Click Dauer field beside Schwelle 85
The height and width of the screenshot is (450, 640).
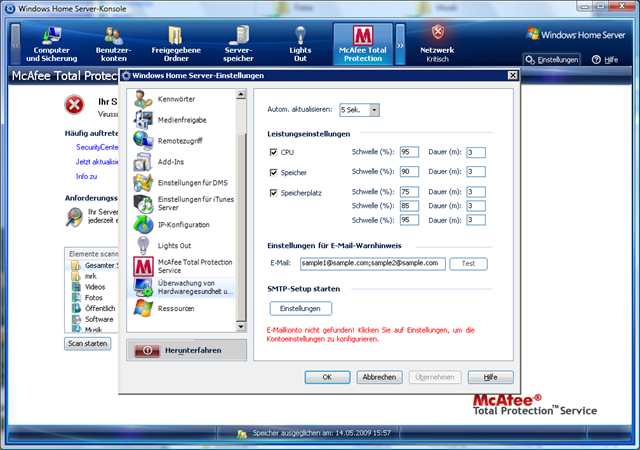tap(476, 206)
